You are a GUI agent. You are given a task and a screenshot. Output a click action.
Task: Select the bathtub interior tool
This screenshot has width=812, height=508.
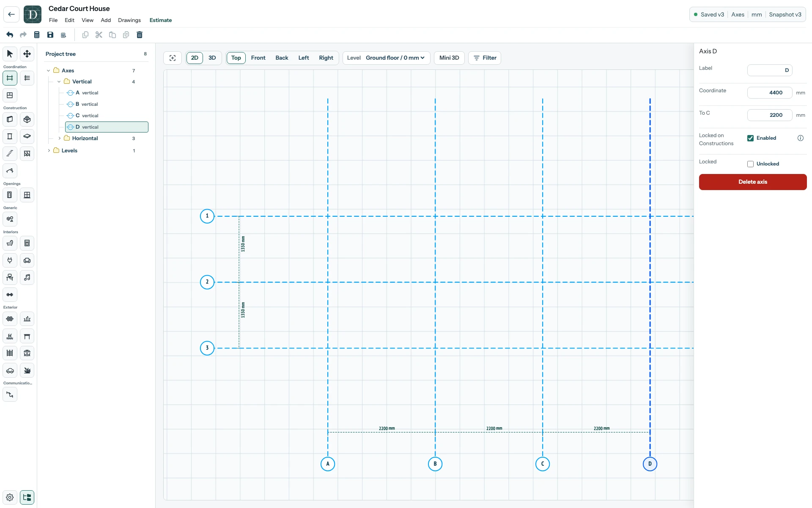point(10,243)
